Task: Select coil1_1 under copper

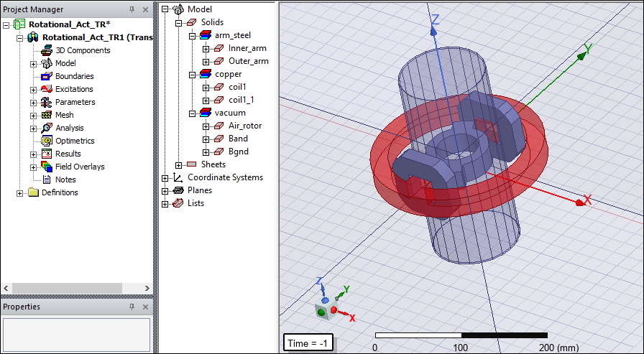Action: coord(241,100)
